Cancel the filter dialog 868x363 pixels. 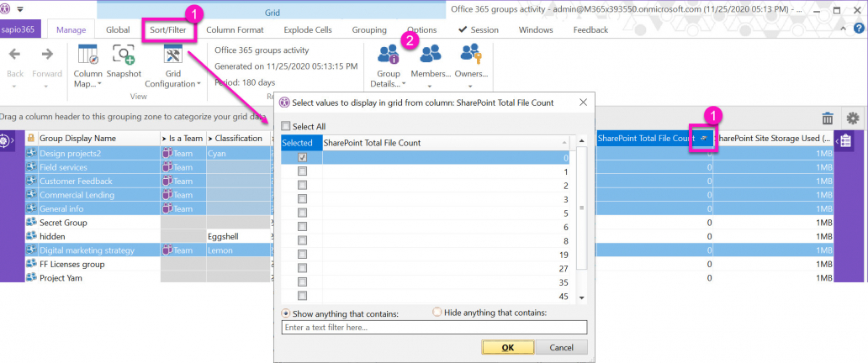click(561, 347)
